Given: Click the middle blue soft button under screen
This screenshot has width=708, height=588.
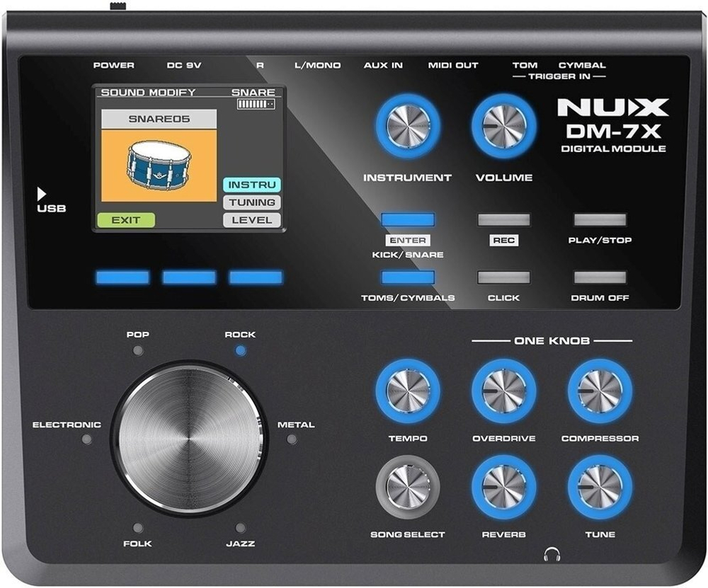Looking at the screenshot, I should (189, 277).
